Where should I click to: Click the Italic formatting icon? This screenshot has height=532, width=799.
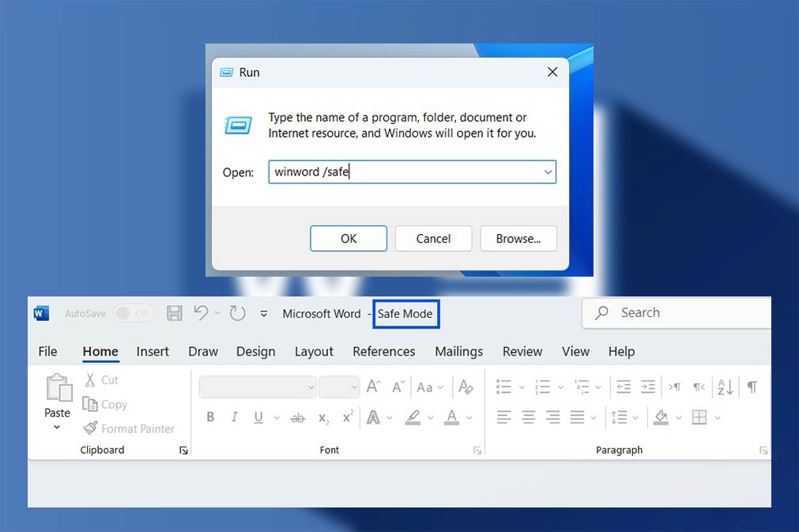click(234, 417)
